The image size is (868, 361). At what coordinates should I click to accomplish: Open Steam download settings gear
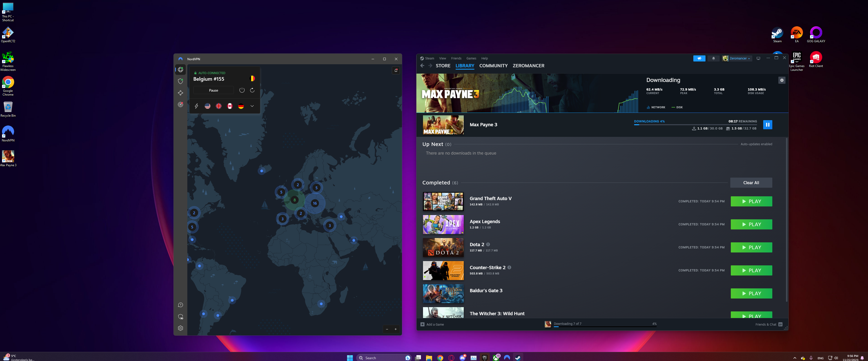782,80
